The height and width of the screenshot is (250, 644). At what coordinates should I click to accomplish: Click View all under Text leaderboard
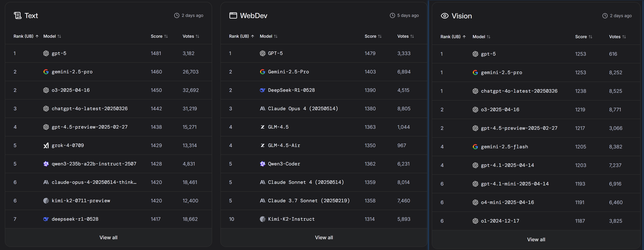[x=108, y=237]
